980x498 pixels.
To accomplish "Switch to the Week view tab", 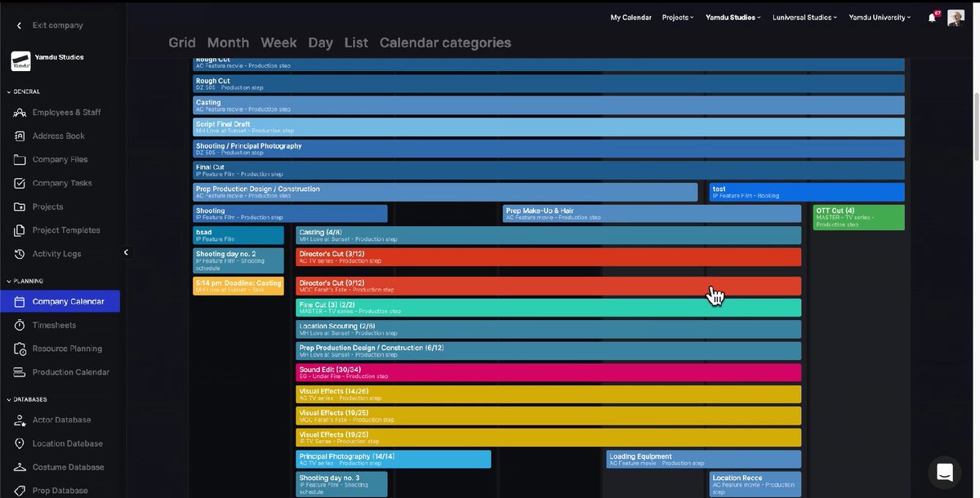I will [x=278, y=42].
